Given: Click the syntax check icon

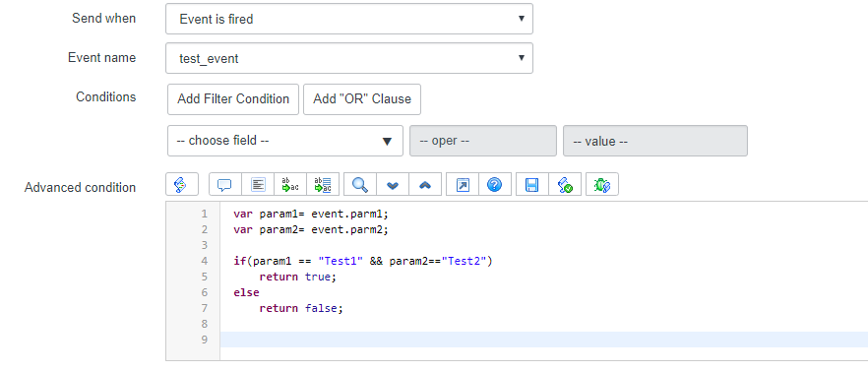Looking at the screenshot, I should tap(565, 184).
